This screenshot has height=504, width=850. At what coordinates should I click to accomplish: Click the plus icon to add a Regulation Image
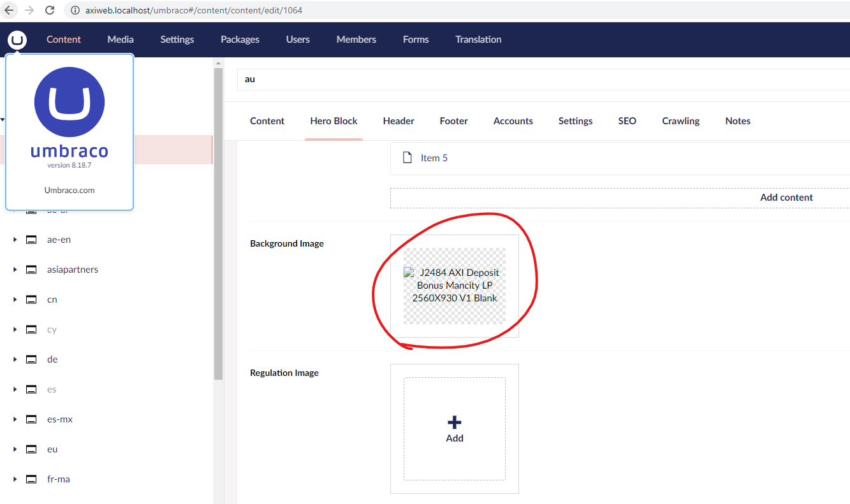click(x=454, y=421)
